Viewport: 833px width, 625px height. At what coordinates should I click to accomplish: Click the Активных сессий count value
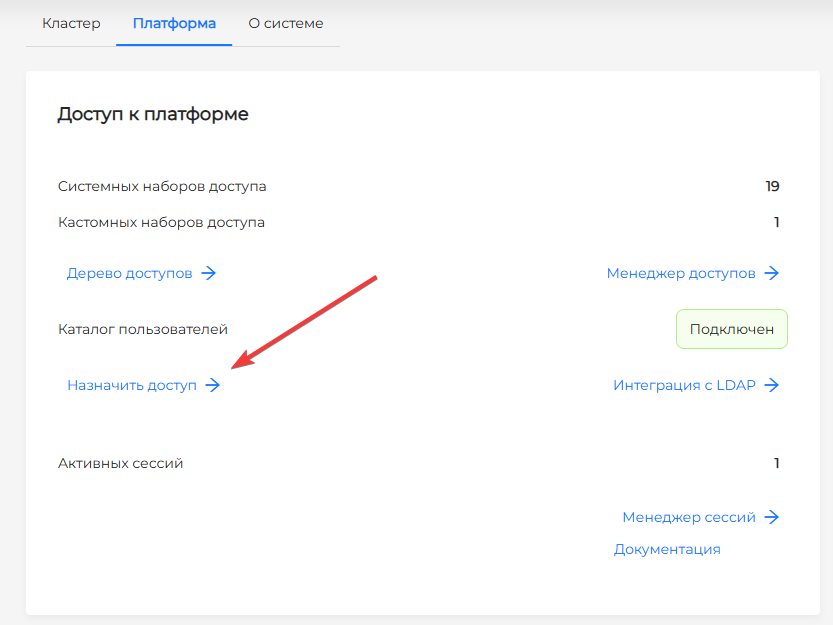coord(777,463)
